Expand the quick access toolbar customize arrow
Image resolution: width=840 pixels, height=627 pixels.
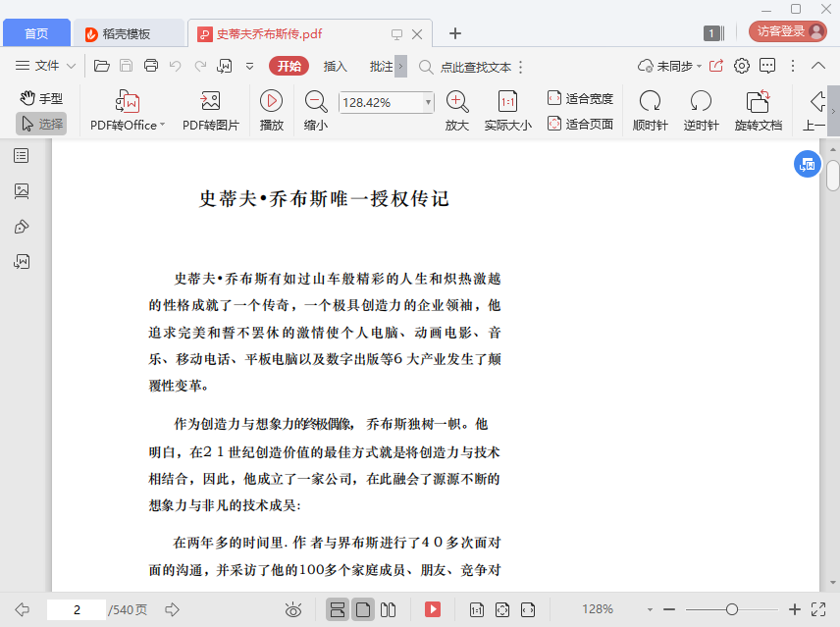(x=249, y=67)
